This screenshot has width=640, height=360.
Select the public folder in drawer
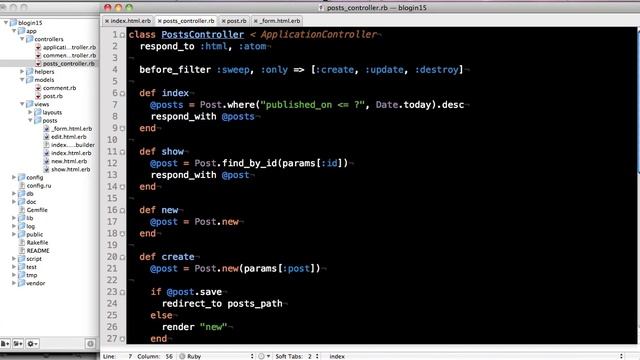(35, 234)
